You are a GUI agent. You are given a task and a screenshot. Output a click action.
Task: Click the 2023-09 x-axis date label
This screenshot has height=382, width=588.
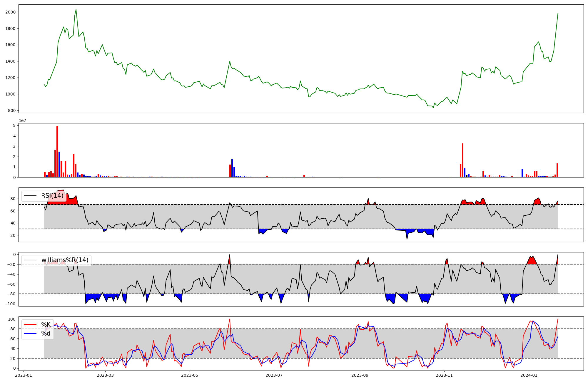360,375
